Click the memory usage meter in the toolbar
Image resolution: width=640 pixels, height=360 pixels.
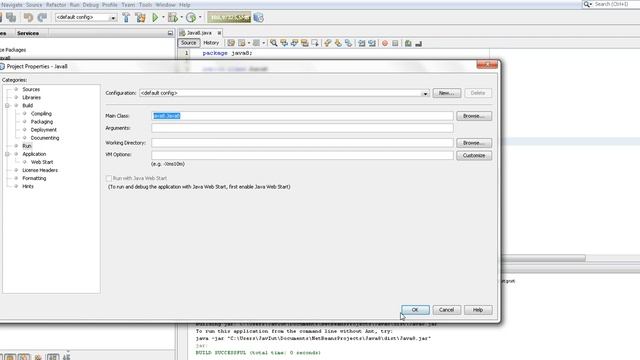pos(229,18)
